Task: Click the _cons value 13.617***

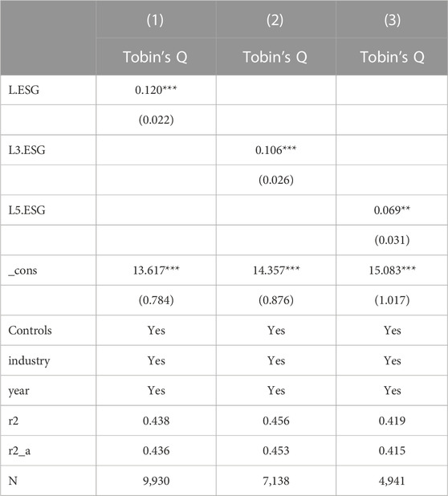Action: [x=156, y=270]
